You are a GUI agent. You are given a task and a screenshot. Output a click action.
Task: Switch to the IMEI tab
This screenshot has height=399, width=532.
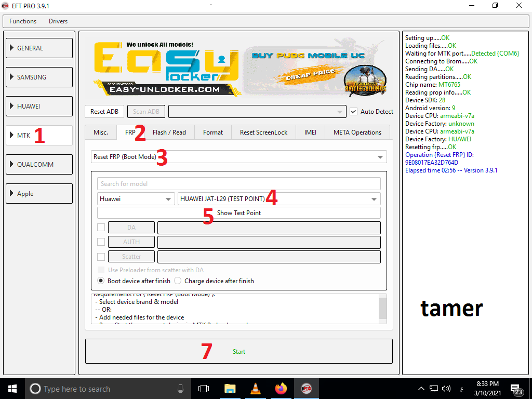(x=311, y=132)
